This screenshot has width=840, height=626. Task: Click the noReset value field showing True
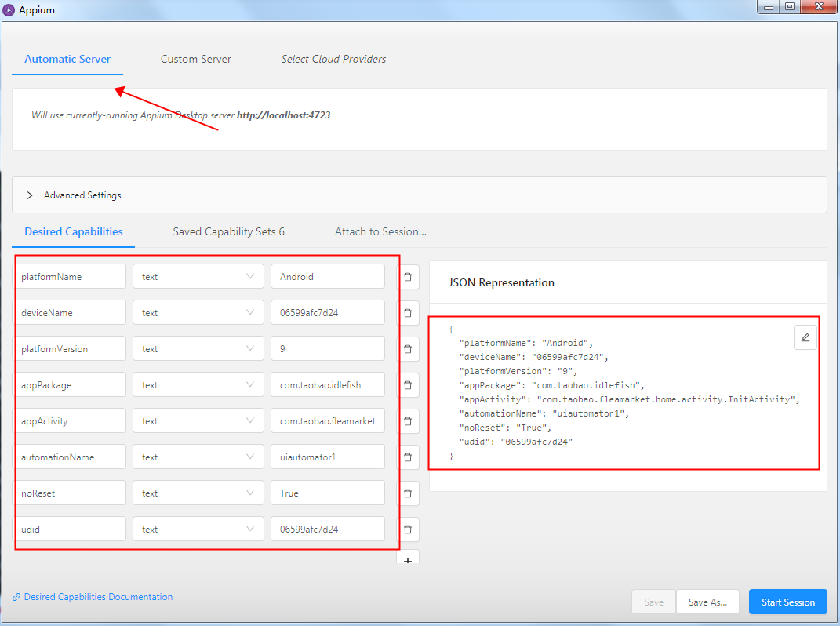coord(328,493)
